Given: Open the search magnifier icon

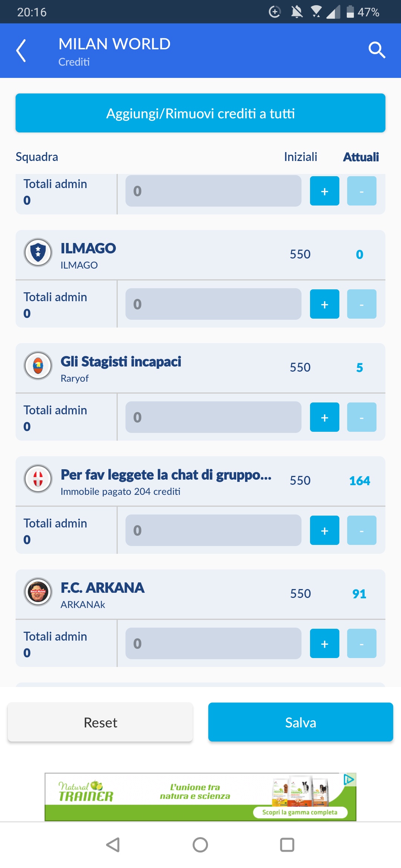Looking at the screenshot, I should 376,50.
